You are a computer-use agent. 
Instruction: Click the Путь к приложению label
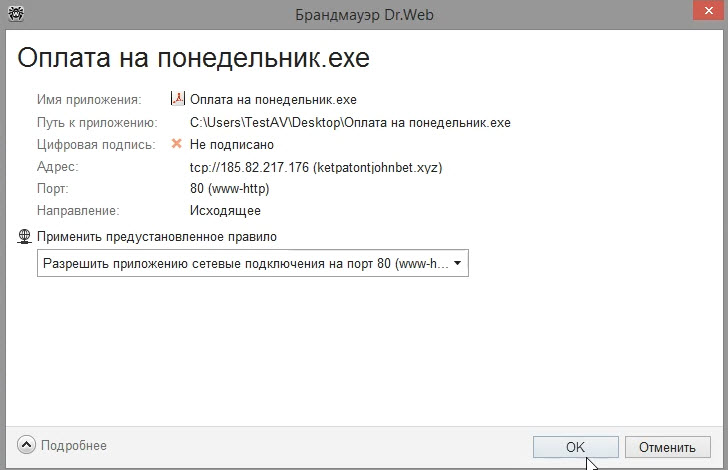(97, 123)
